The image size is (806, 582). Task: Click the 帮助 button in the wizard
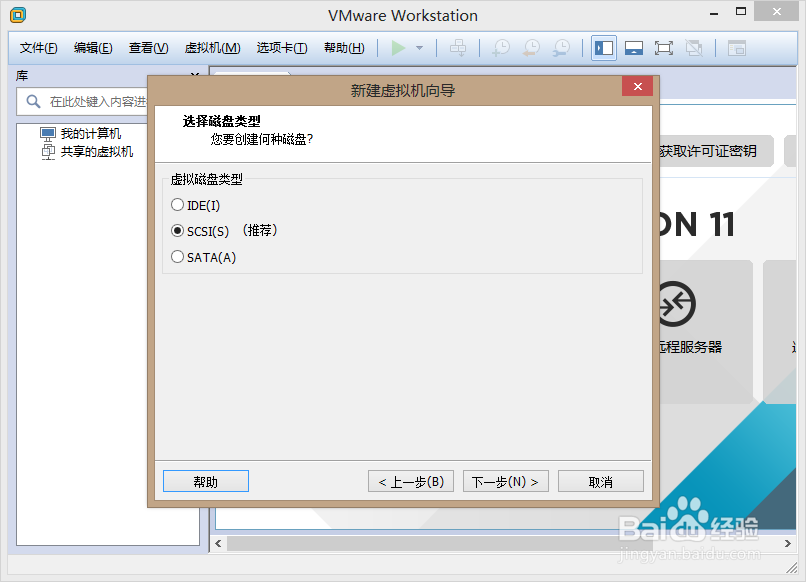click(x=206, y=481)
